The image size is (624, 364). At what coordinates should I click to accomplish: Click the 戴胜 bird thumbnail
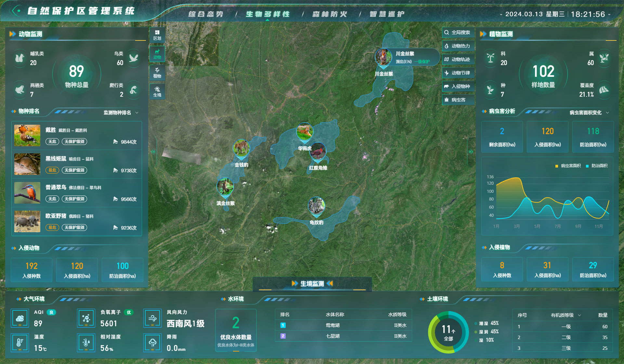tap(27, 136)
